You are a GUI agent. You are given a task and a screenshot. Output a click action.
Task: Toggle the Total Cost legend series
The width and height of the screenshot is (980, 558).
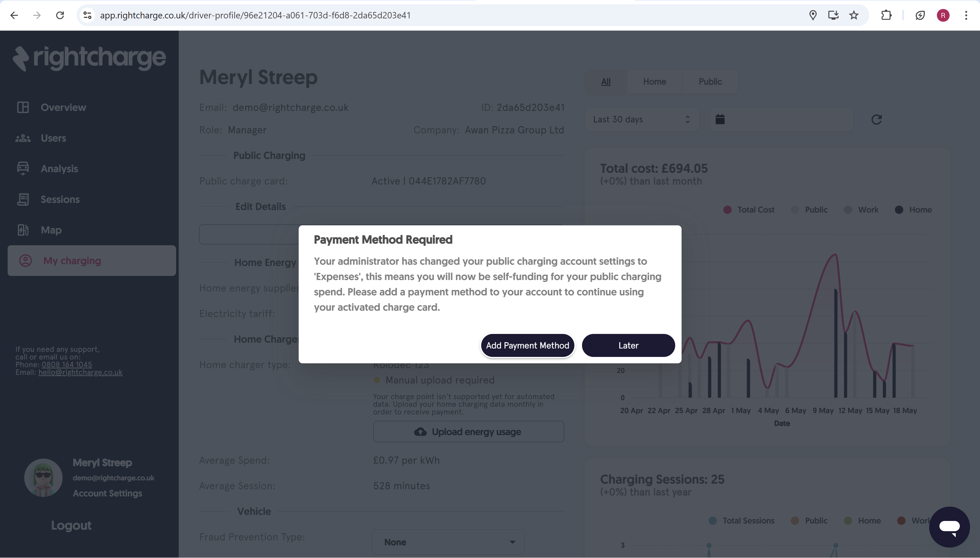749,210
